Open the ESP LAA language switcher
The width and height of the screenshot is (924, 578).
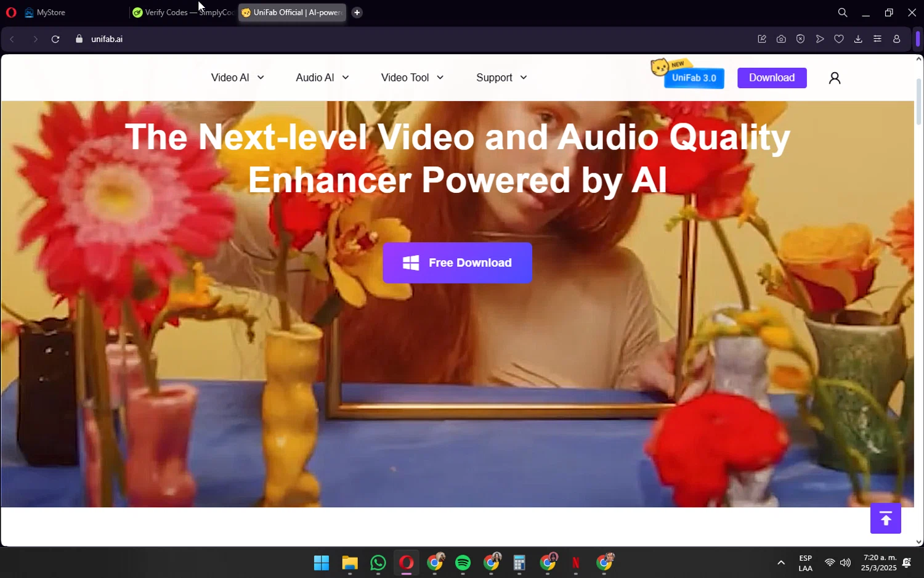click(x=805, y=563)
